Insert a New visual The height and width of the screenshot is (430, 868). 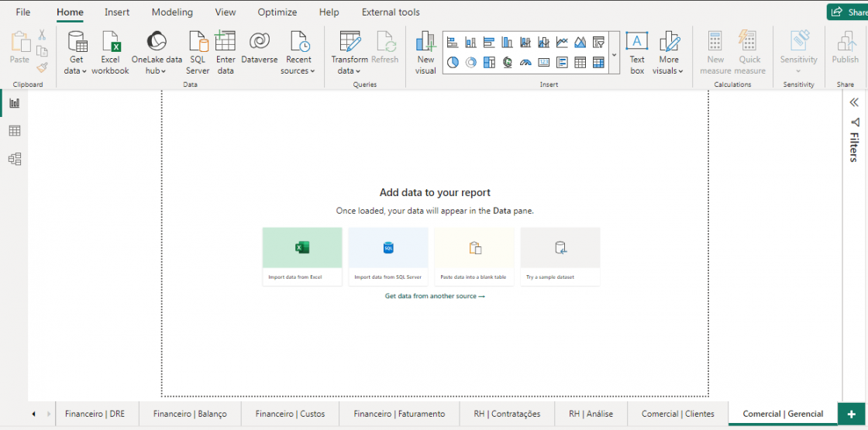pos(425,53)
